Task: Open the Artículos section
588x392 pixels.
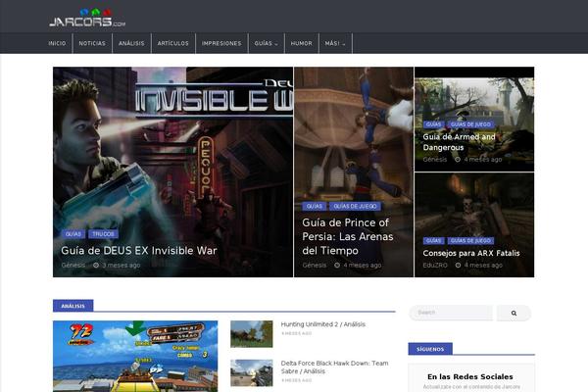Action: coord(173,43)
